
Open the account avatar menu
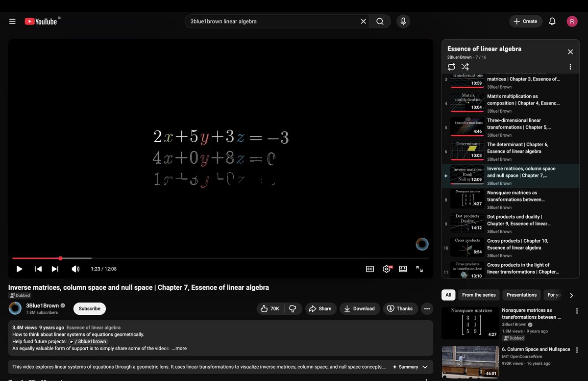pos(572,22)
